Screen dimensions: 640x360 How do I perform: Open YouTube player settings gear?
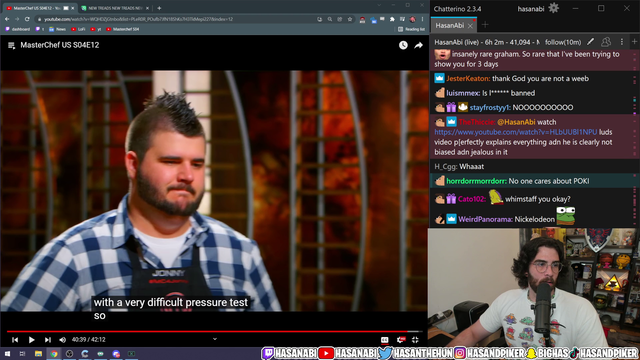click(x=401, y=340)
